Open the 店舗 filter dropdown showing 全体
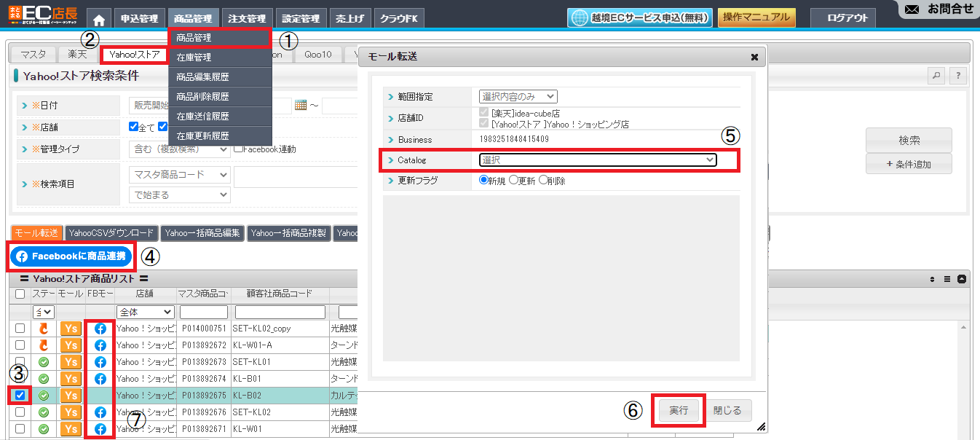The image size is (980, 440). 145,312
